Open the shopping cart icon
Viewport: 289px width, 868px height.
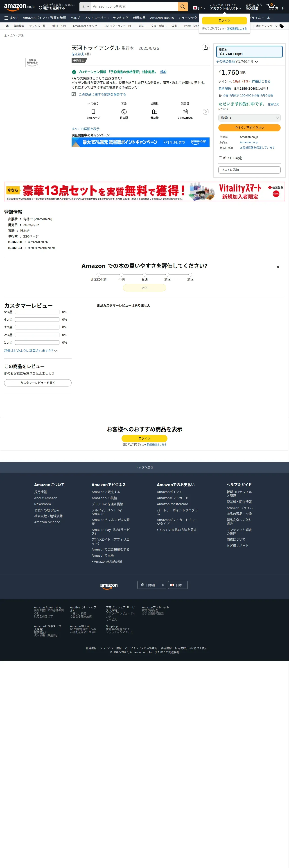pyautogui.click(x=275, y=7)
